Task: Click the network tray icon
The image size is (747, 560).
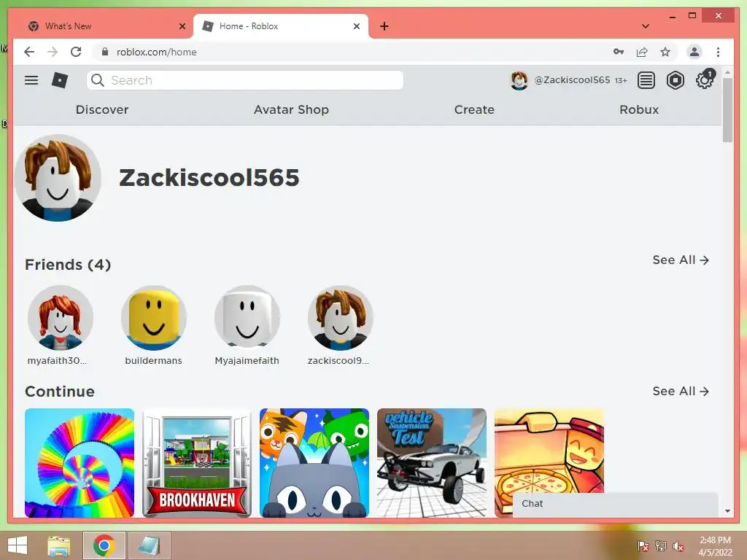Action: [x=661, y=546]
